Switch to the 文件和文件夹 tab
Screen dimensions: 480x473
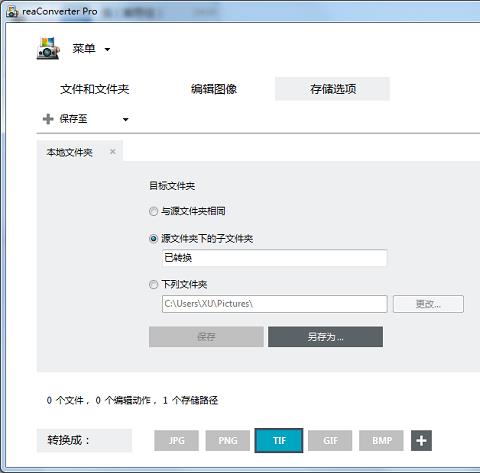pos(95,89)
